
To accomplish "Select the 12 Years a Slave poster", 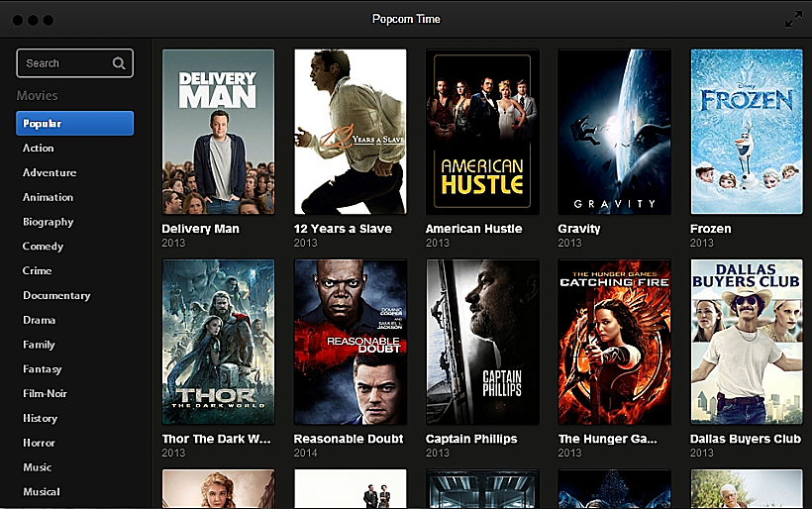I will coord(350,132).
